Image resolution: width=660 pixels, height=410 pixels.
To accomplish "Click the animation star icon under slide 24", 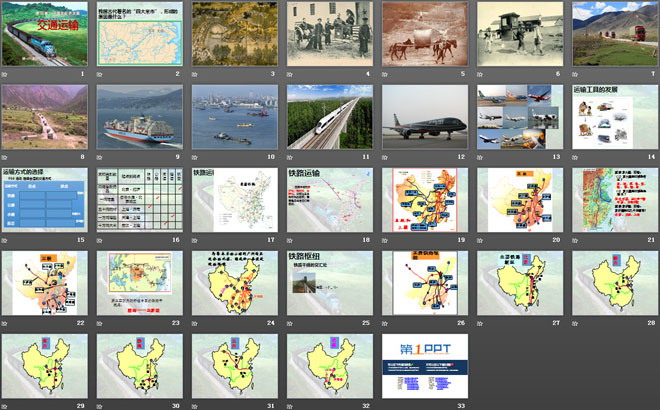I will (x=195, y=324).
